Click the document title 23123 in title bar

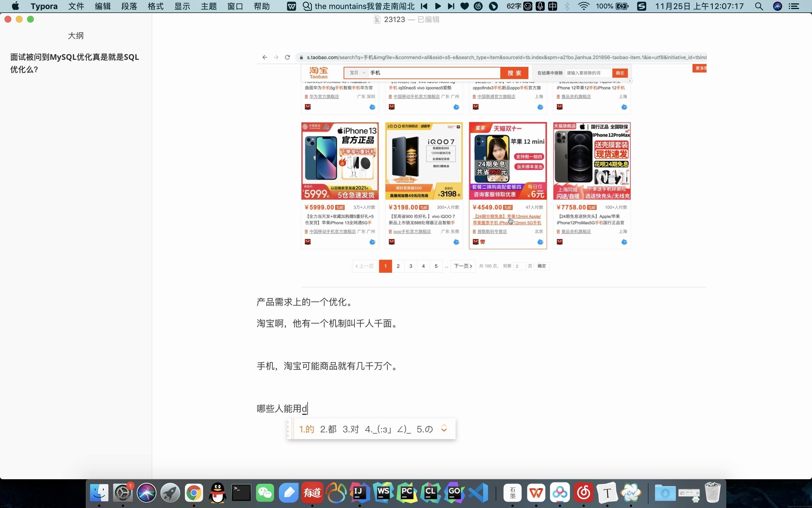[395, 19]
